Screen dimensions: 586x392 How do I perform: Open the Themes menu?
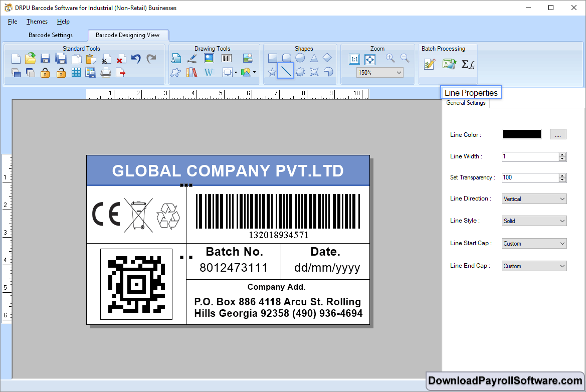point(36,22)
